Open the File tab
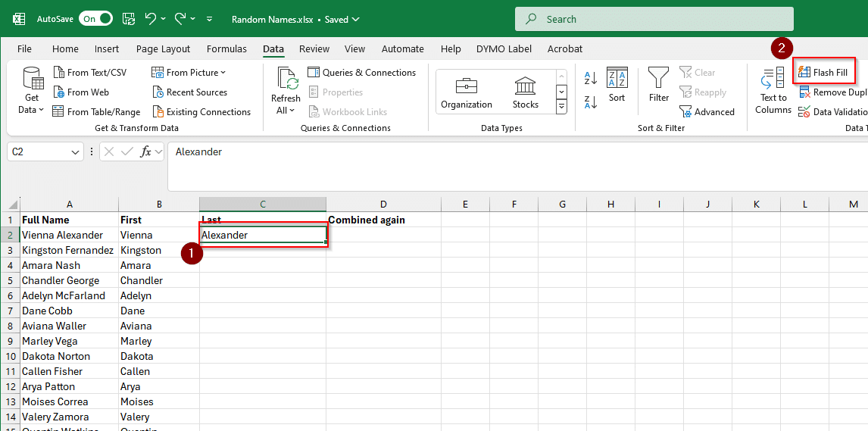 pyautogui.click(x=24, y=48)
